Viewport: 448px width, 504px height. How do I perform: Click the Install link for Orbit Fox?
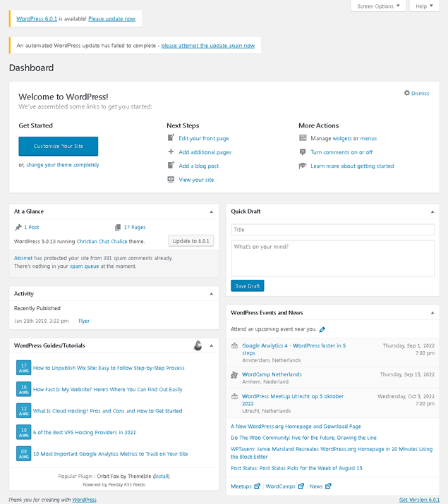(161, 477)
